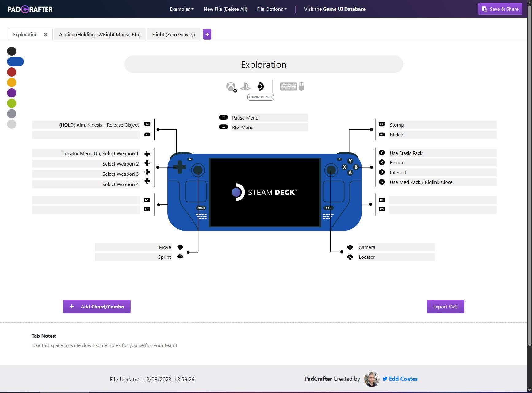This screenshot has height=393, width=532.
Task: Click the L2 button icon
Action: [147, 124]
